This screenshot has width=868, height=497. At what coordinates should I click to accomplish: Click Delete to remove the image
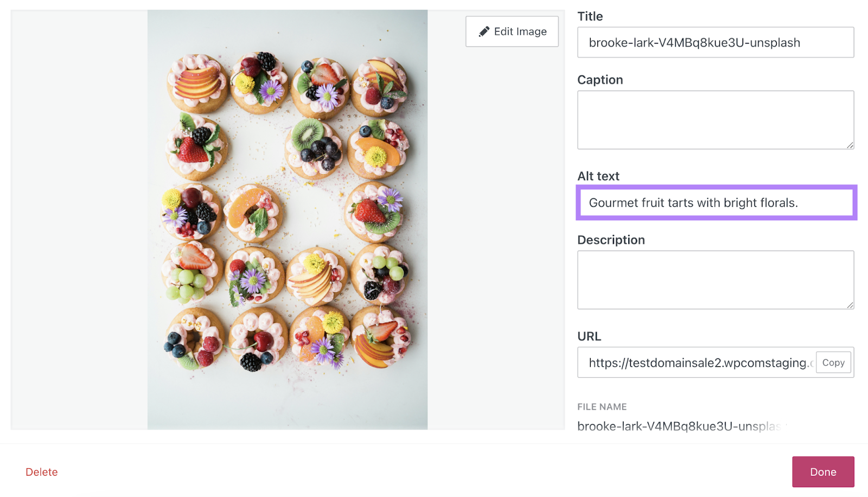pyautogui.click(x=41, y=471)
